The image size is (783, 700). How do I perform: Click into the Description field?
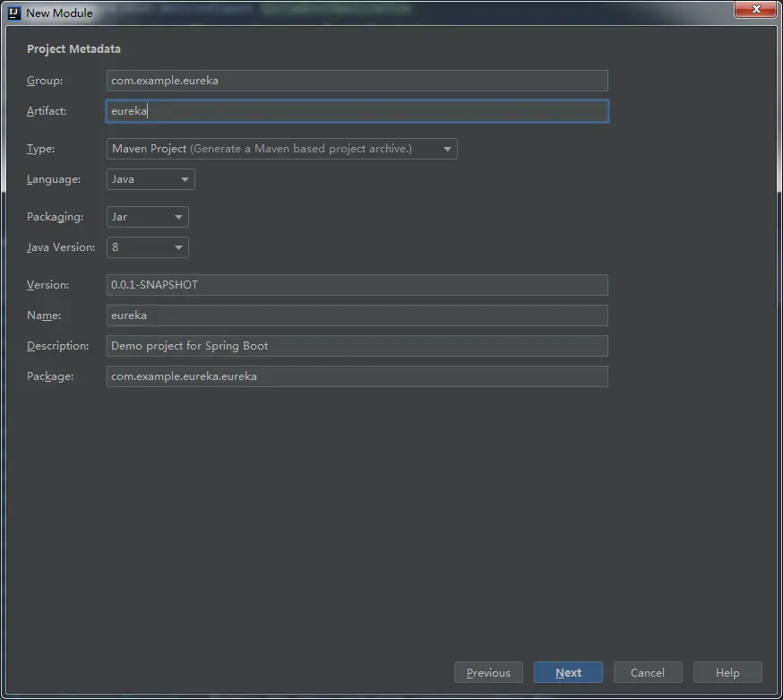tap(357, 346)
